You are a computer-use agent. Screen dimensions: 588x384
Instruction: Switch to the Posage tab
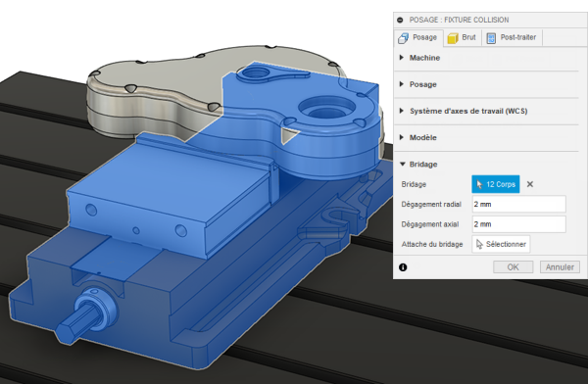418,37
